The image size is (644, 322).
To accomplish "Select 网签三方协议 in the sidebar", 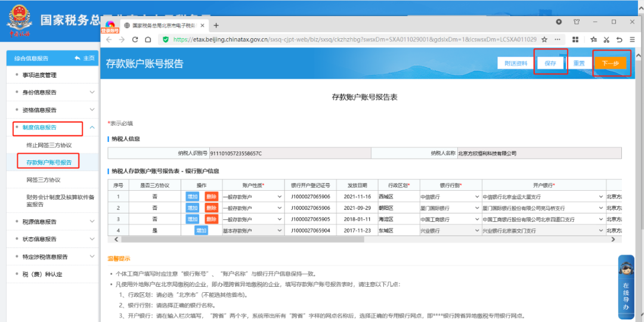I will click(44, 179).
